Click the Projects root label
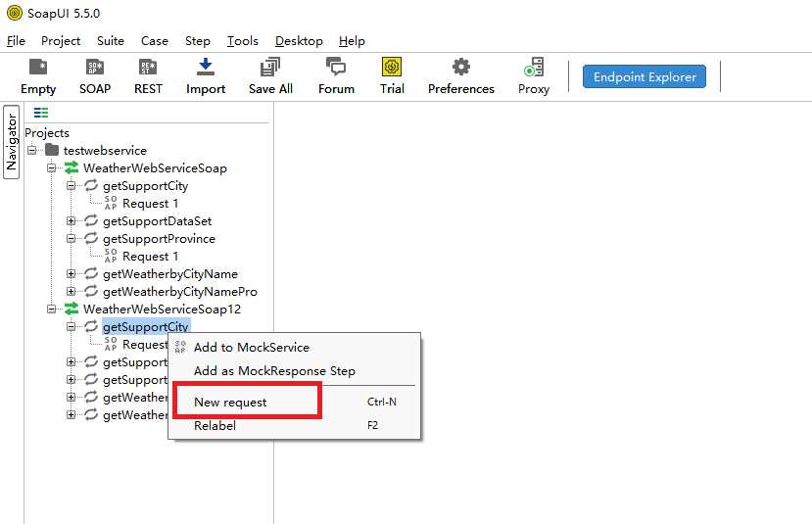 tap(47, 132)
